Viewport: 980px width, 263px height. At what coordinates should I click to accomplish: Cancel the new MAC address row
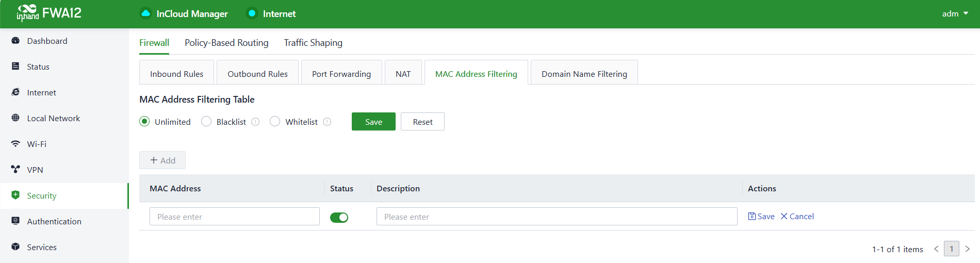click(797, 217)
